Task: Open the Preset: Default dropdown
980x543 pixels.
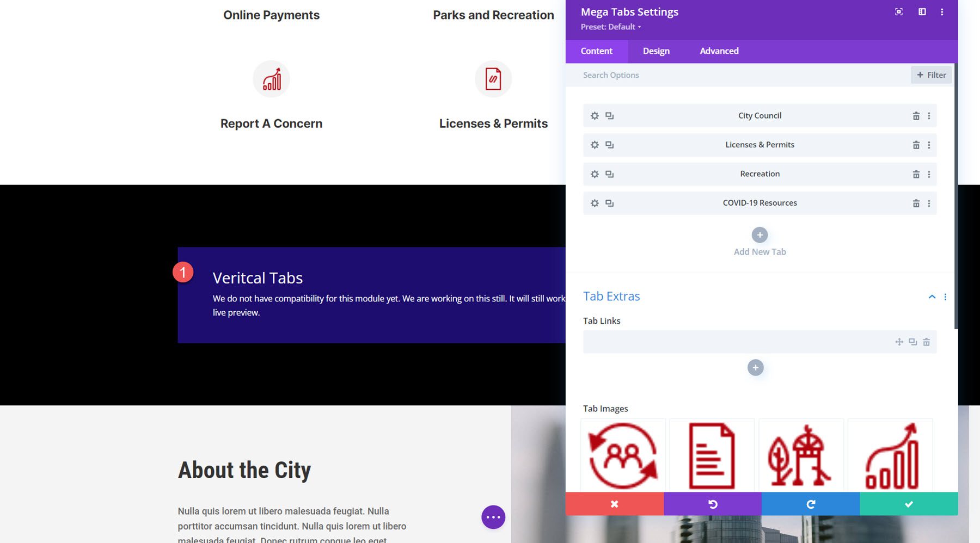Action: [x=609, y=27]
